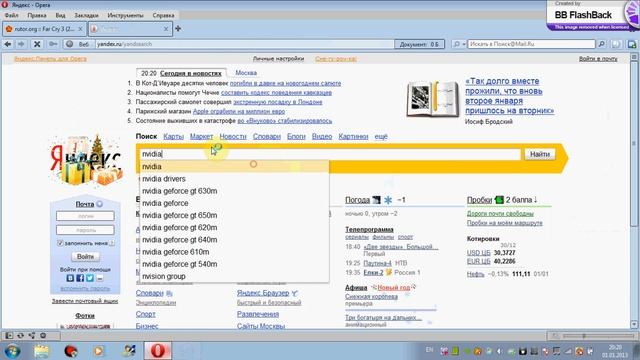Open 'Завести почтовый ящик' link

(x=85, y=301)
